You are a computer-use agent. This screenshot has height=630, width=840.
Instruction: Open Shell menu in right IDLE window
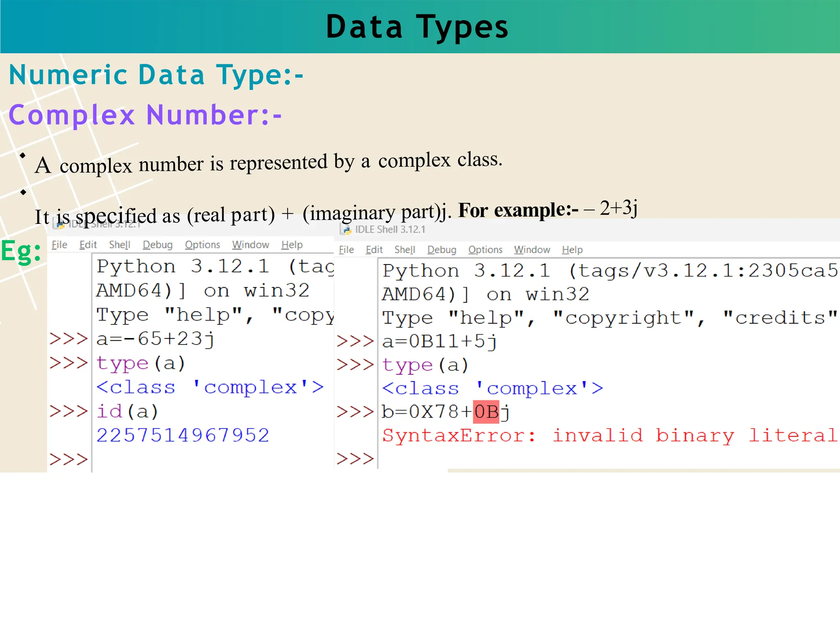pyautogui.click(x=404, y=250)
